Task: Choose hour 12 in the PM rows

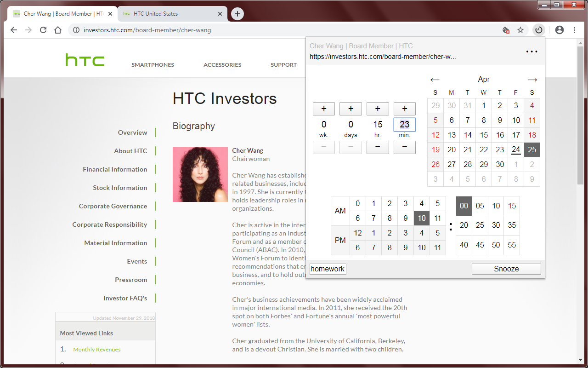Action: tap(358, 233)
